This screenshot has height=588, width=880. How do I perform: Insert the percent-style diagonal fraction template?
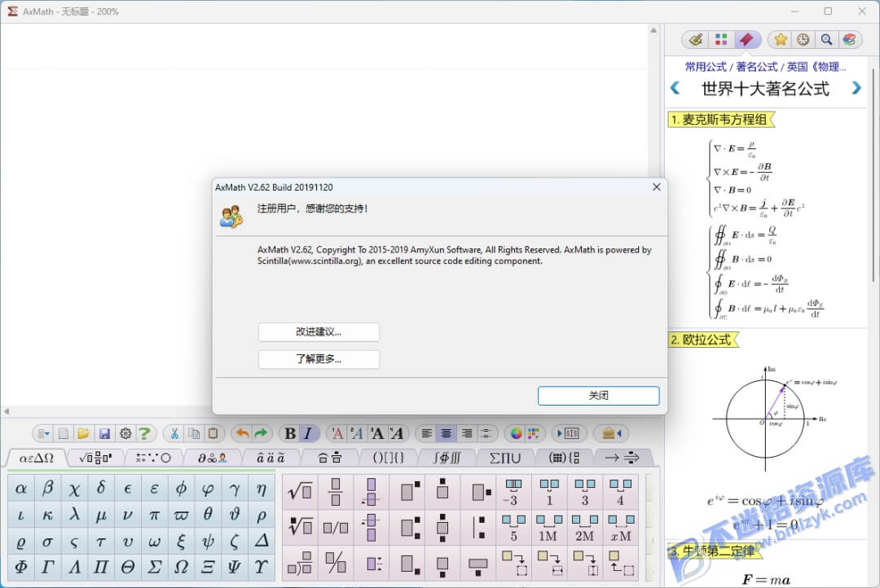pyautogui.click(x=336, y=562)
